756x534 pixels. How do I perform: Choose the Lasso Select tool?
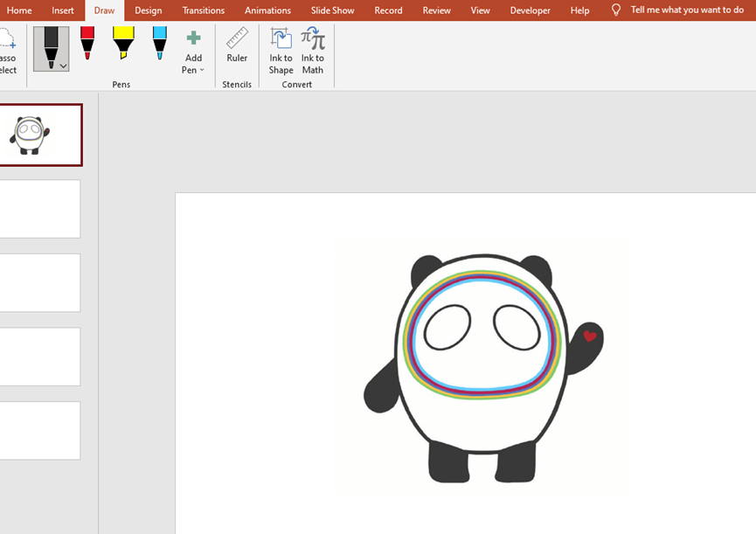point(7,51)
